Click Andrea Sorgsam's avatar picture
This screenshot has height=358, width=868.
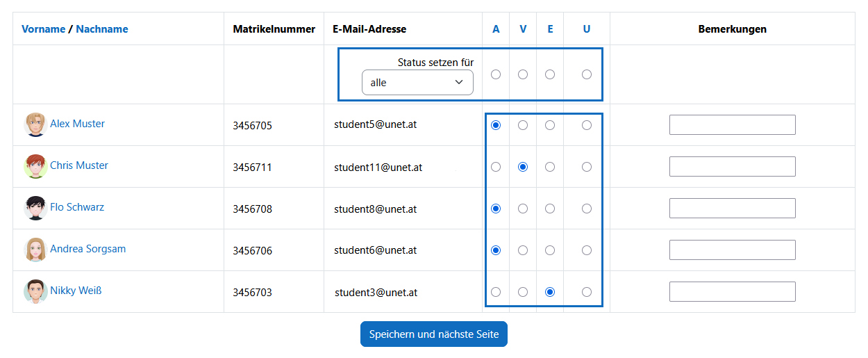35,250
